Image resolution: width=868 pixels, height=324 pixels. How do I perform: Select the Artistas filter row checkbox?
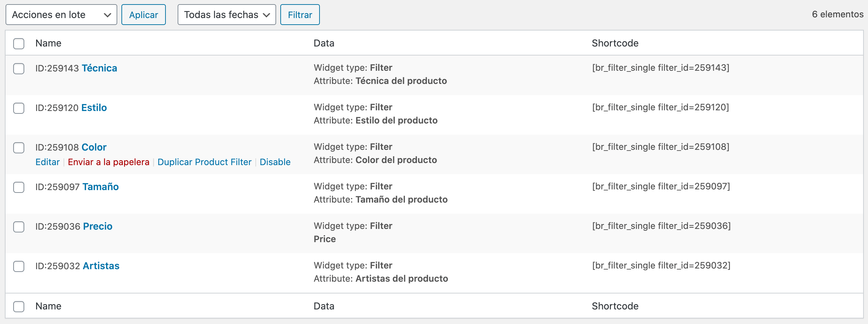click(x=19, y=266)
